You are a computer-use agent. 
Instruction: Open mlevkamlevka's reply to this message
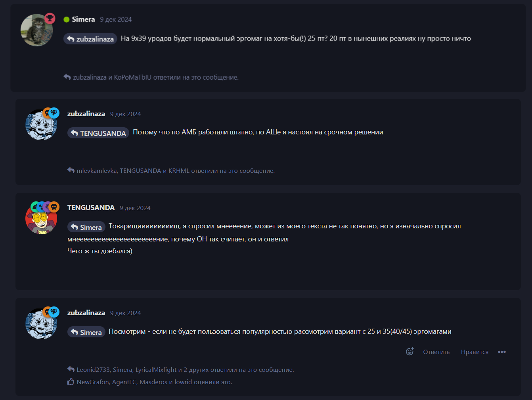pyautogui.click(x=96, y=171)
